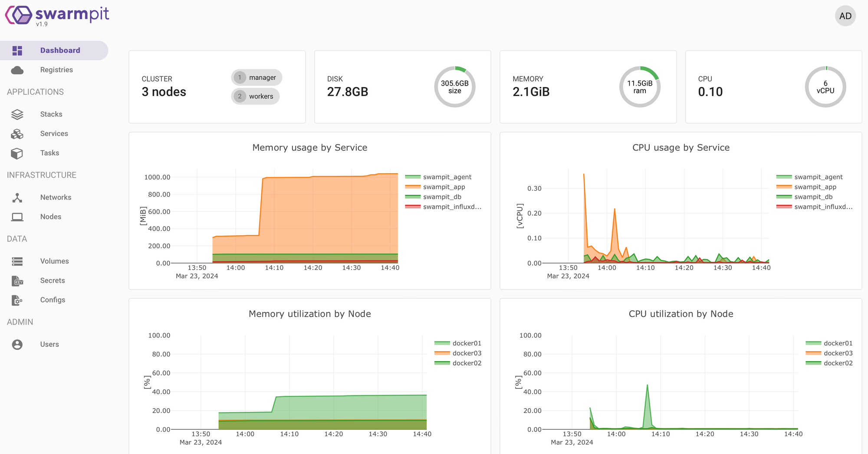Viewport: 868px width, 454px height.
Task: Click the Stacks layers icon
Action: (x=17, y=115)
